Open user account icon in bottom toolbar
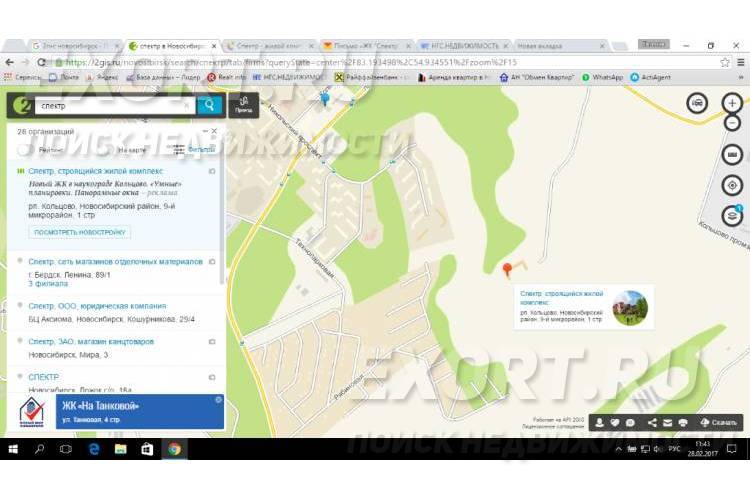750x500 pixels. pyautogui.click(x=600, y=422)
